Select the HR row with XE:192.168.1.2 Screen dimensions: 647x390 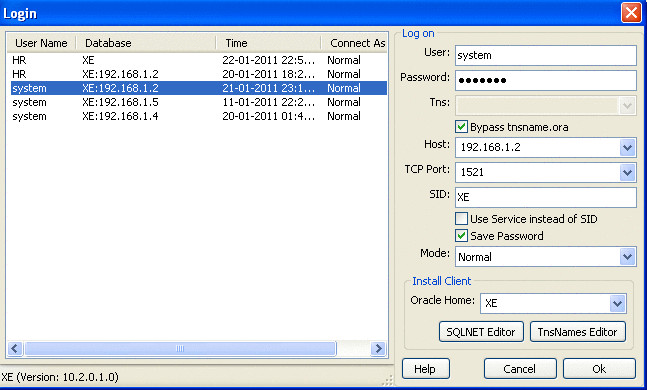198,74
